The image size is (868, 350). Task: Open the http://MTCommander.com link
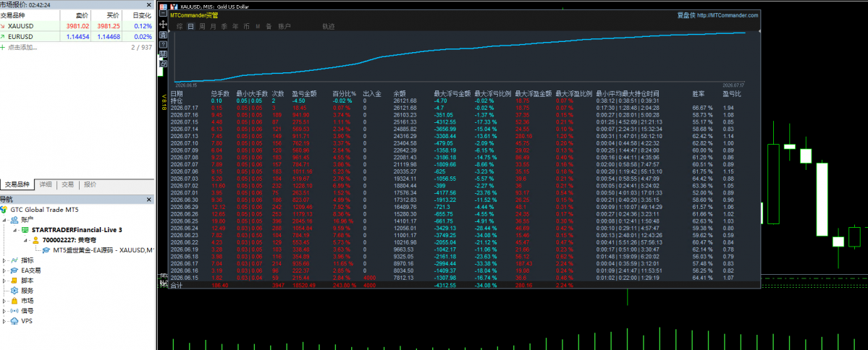728,15
